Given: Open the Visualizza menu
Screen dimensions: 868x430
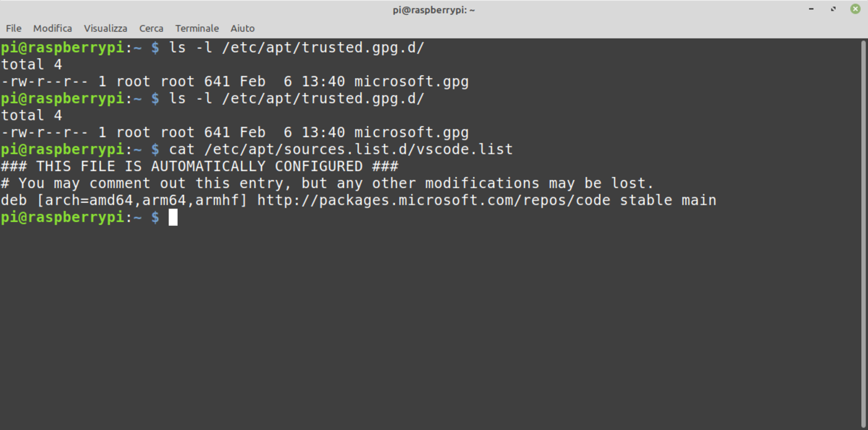Looking at the screenshot, I should 105,28.
